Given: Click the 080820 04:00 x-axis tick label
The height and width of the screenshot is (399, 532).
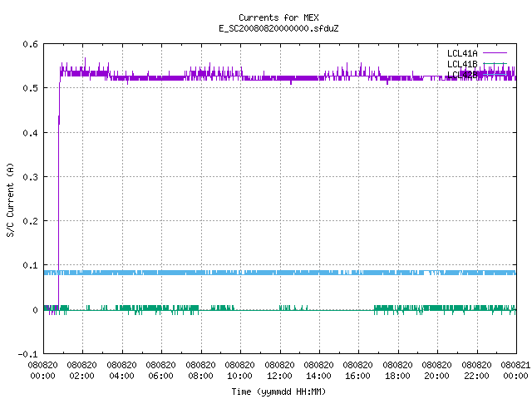Looking at the screenshot, I should pos(121,371).
